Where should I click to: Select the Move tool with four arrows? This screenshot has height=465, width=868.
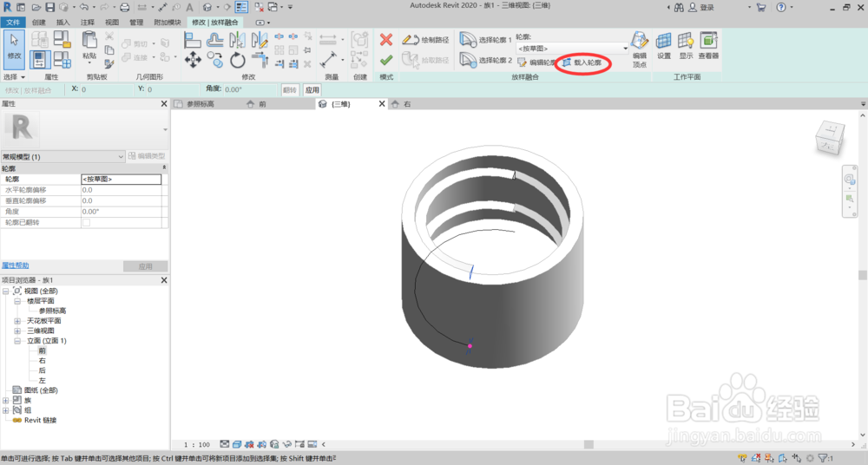coord(193,60)
